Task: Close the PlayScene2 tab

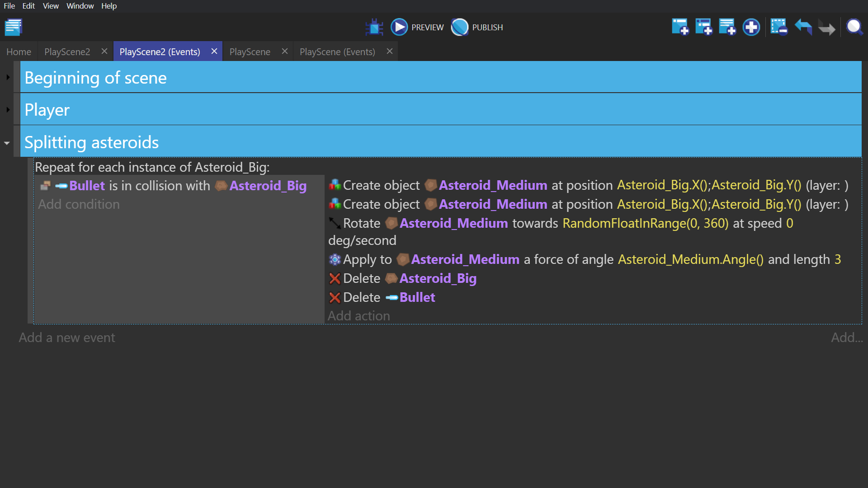Action: pos(104,52)
